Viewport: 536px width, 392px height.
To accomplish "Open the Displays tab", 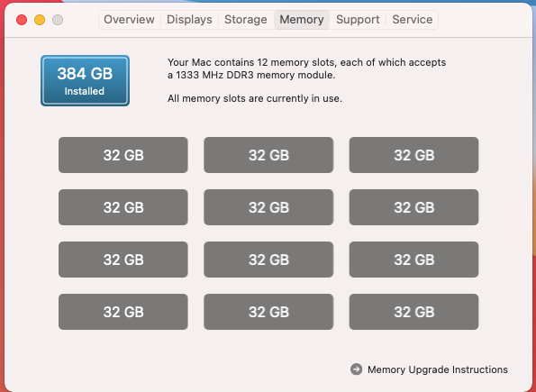I will tap(189, 20).
